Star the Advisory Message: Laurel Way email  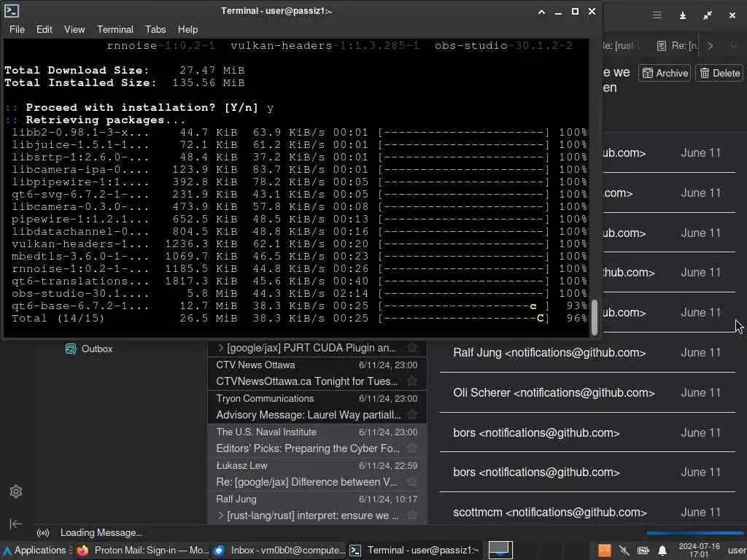tap(412, 415)
